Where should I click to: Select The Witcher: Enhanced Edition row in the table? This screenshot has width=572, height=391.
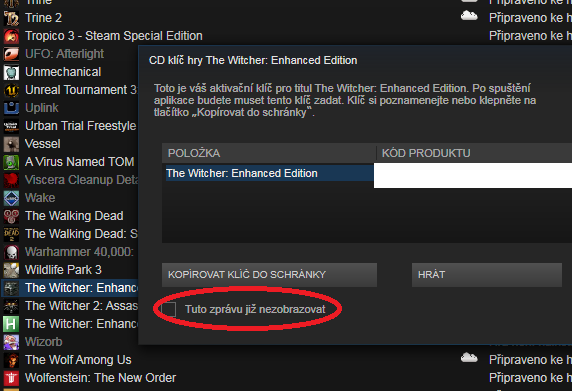[x=270, y=173]
